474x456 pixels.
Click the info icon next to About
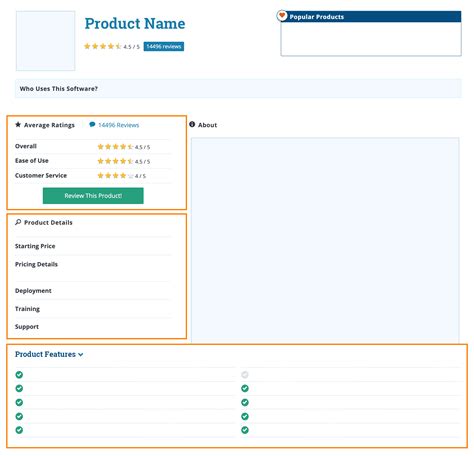pyautogui.click(x=192, y=124)
